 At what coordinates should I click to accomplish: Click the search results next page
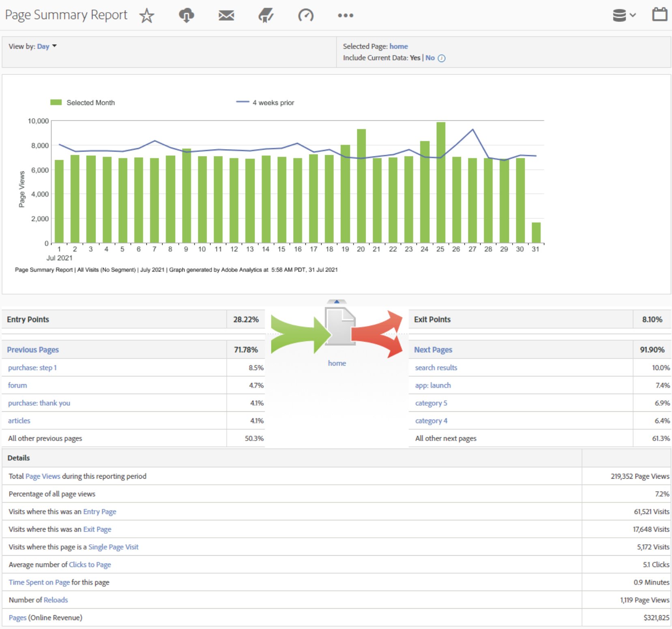pos(436,368)
